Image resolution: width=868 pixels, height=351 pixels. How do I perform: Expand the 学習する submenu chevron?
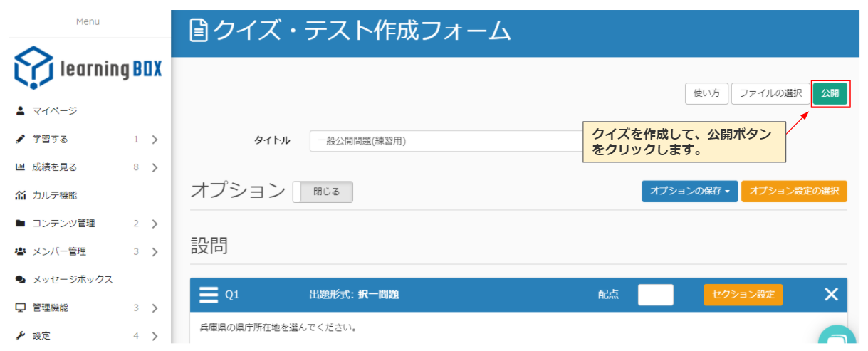click(155, 140)
